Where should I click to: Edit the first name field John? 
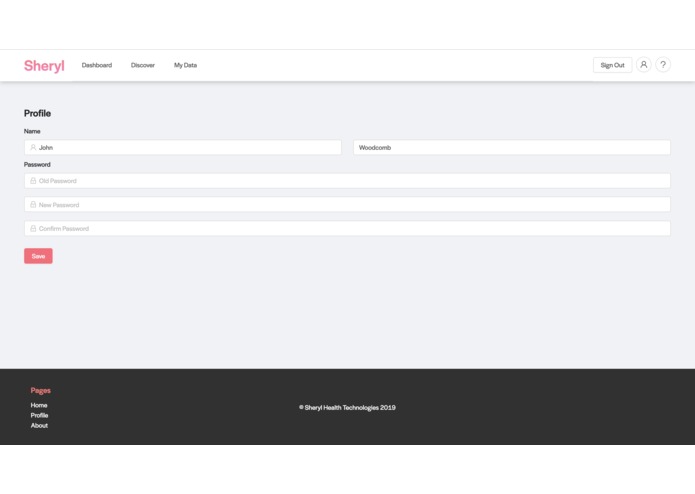tap(183, 148)
